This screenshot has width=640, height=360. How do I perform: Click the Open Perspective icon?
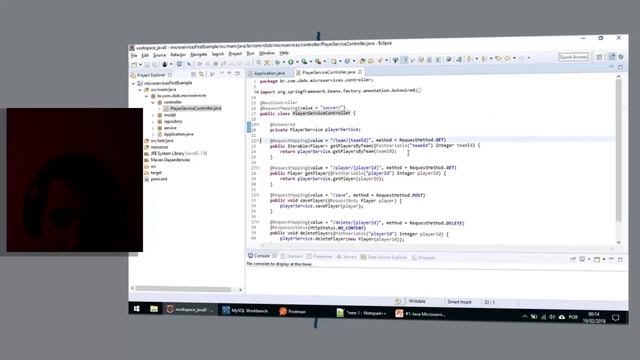click(599, 57)
